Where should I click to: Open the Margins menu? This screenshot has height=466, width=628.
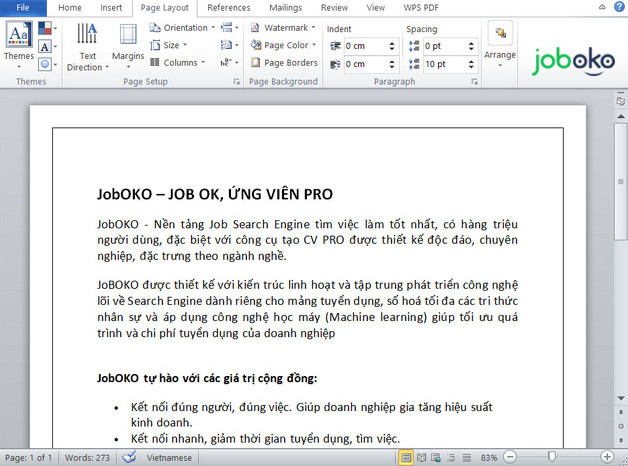pos(128,46)
